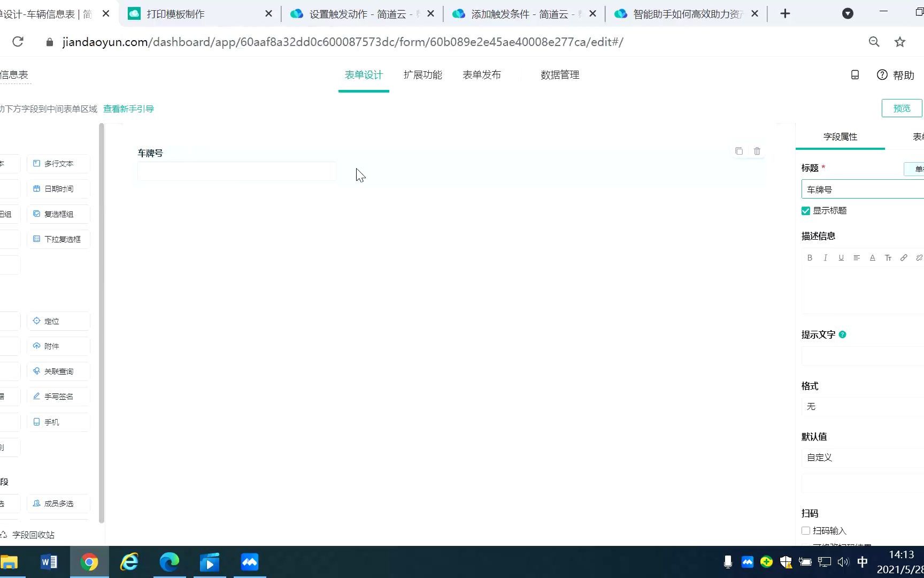
Task: Select the 定位 field type
Action: pyautogui.click(x=58, y=321)
